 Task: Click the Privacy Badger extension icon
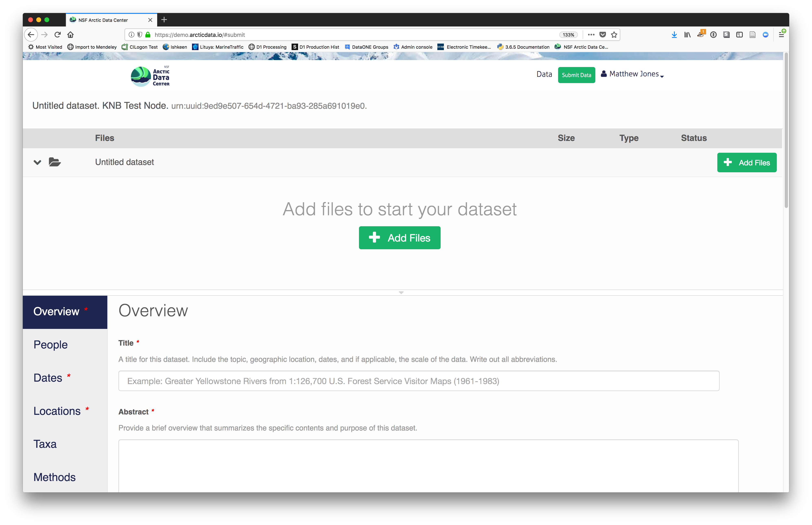pos(701,34)
